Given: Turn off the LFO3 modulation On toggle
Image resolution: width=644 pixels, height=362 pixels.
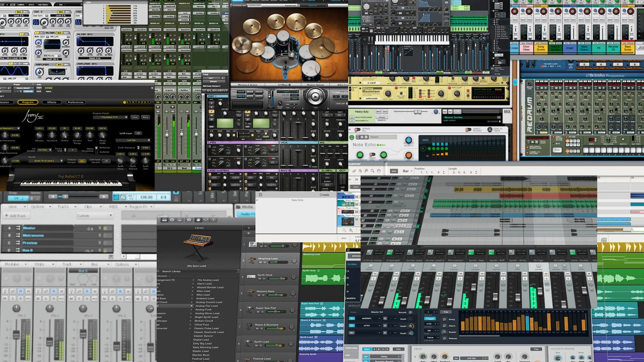Looking at the screenshot, I should [352, 325].
